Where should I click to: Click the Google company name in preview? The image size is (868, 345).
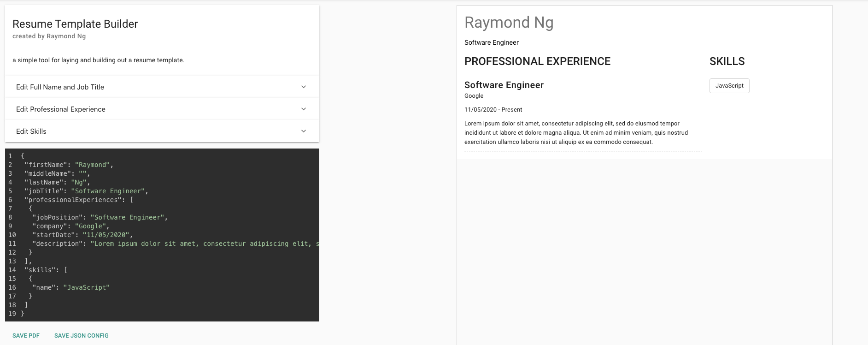(474, 96)
